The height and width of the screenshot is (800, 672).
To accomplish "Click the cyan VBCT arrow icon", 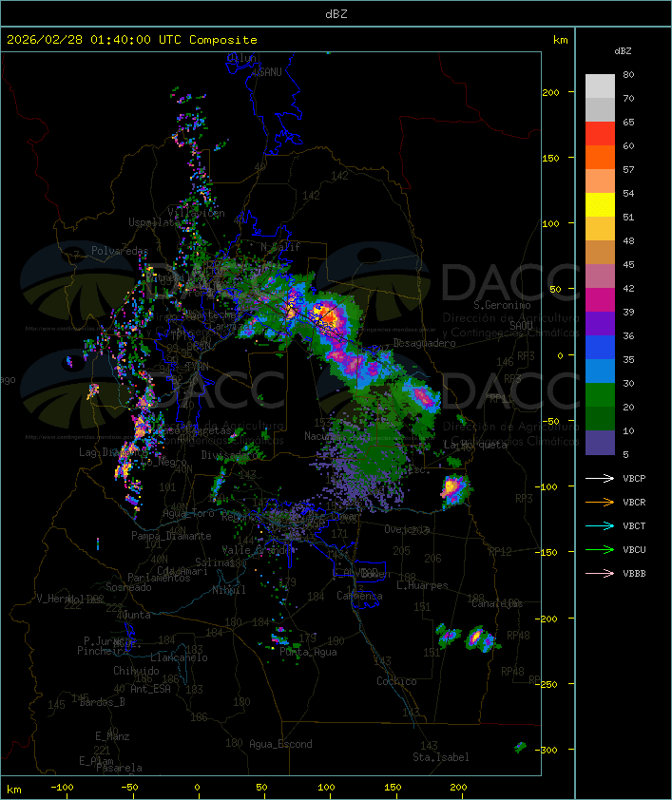I will (600, 525).
